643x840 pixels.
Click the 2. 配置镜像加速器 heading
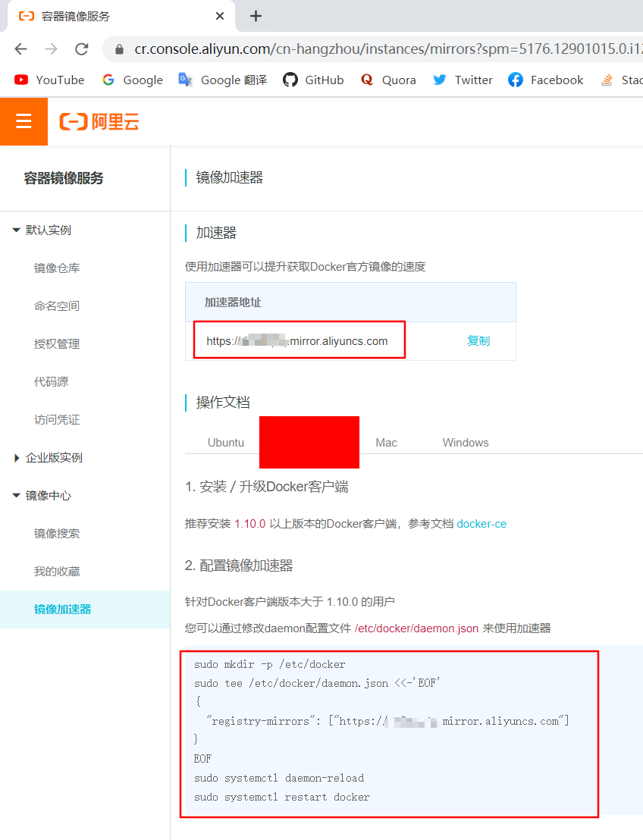coord(239,566)
